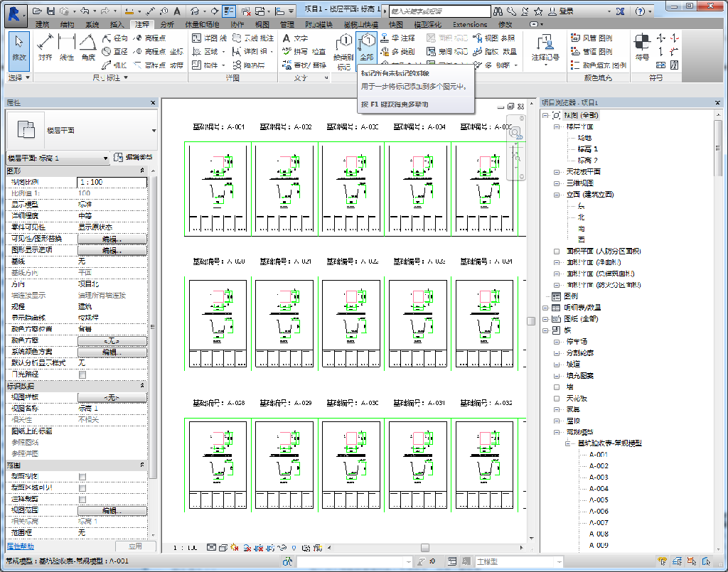Image resolution: width=728 pixels, height=572 pixels.
Task: Click 编辑 button for 可见性/图形替换
Action: coord(112,239)
